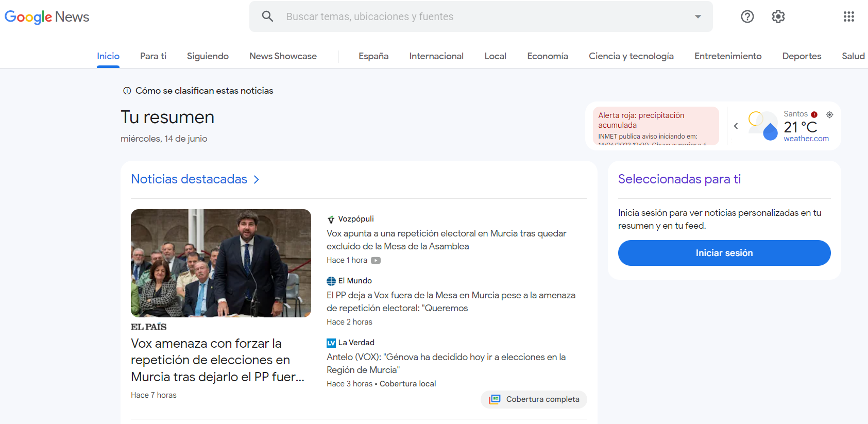Click the 'Santos' location label
Screen dimensions: 868x424
pos(795,114)
